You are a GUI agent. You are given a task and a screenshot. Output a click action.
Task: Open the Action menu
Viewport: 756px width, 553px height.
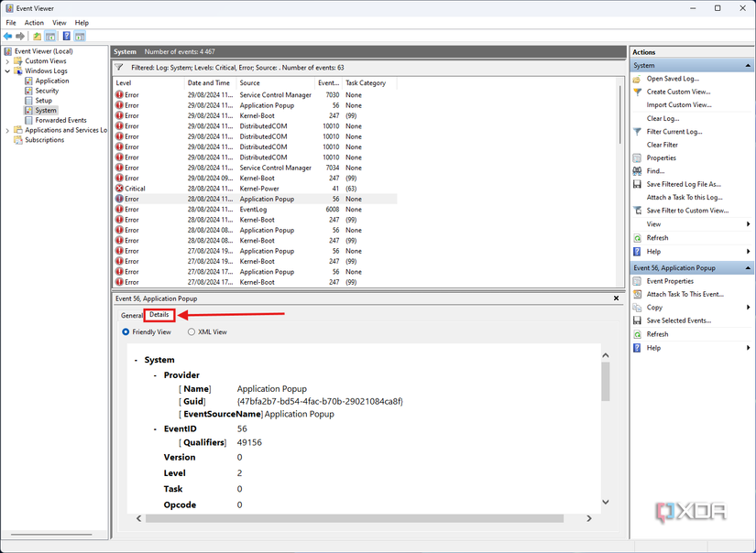[34, 22]
